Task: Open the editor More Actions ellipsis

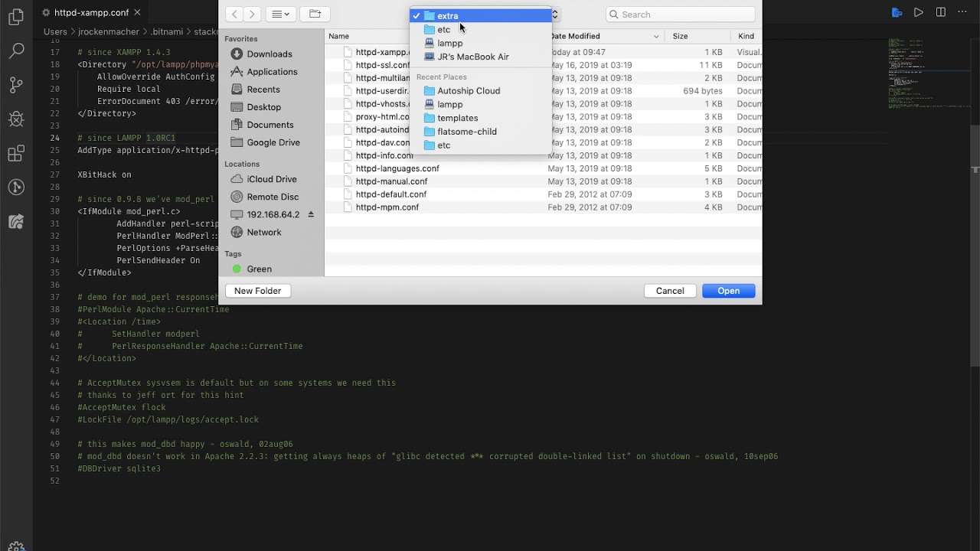Action: (x=962, y=12)
